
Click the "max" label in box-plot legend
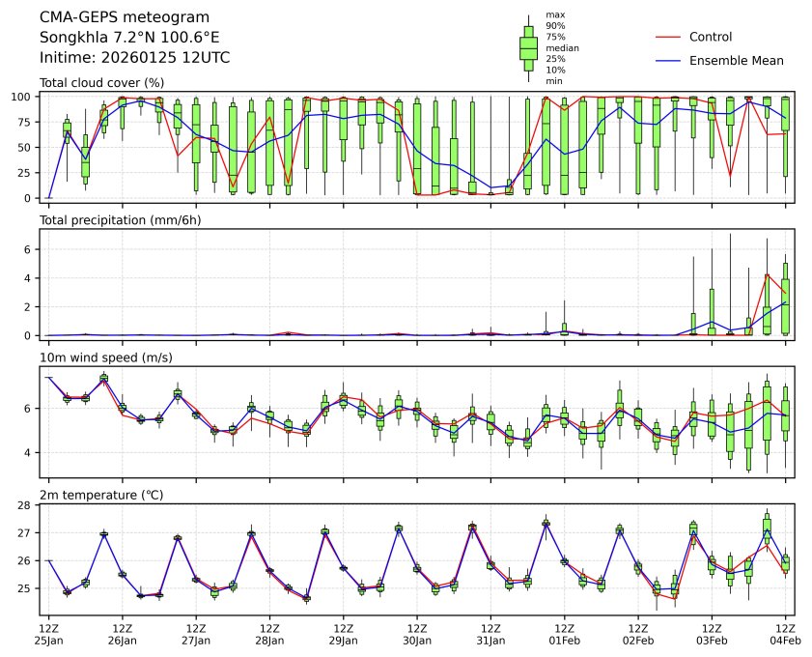[554, 14]
